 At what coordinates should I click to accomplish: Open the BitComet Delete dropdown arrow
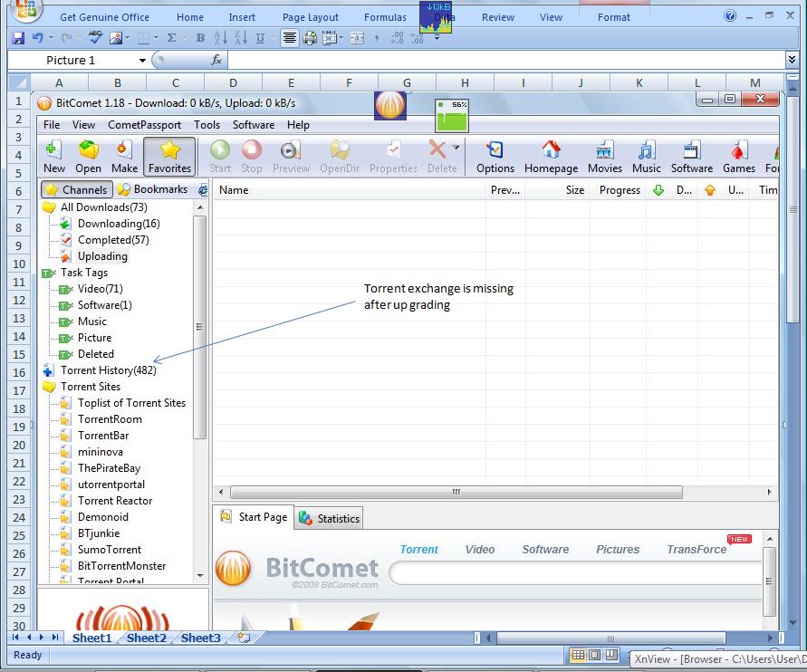456,148
